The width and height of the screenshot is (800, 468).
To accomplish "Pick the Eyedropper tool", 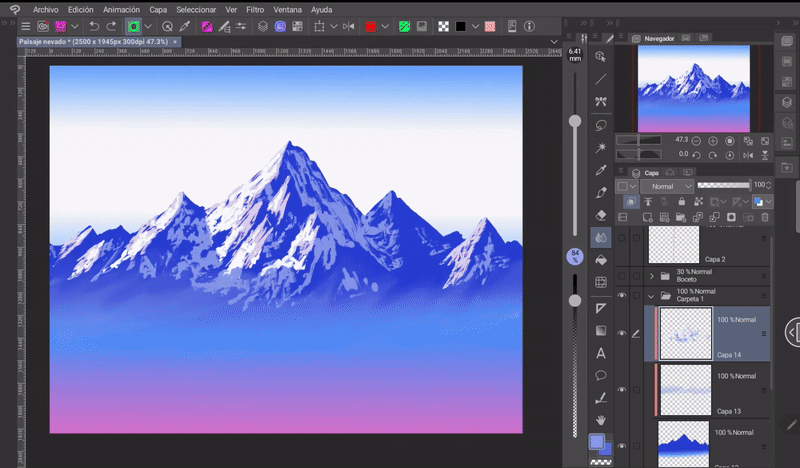I will tap(601, 170).
